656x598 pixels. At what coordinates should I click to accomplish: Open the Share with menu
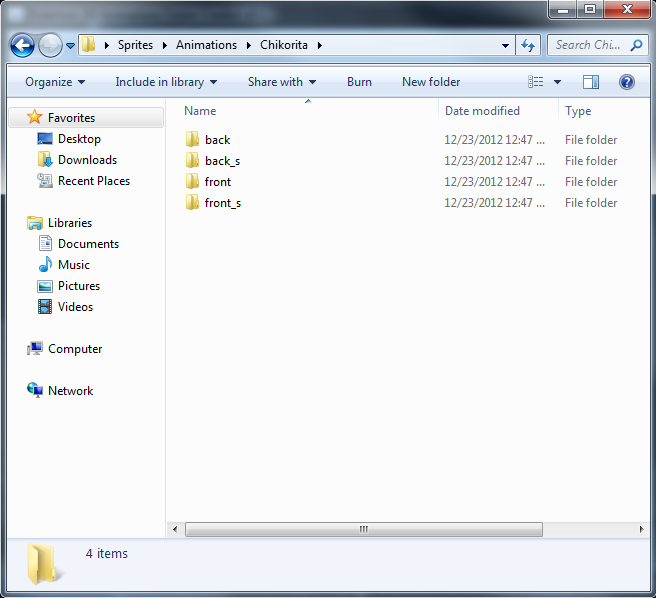[x=282, y=82]
